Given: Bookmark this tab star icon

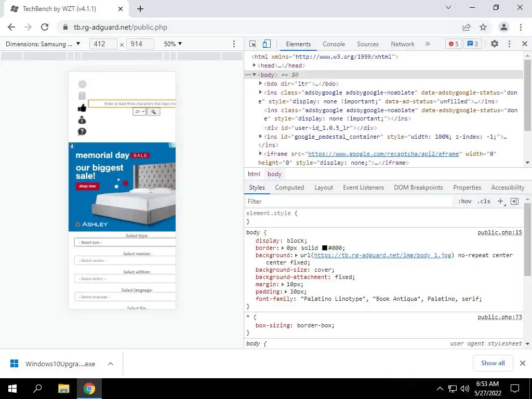Looking at the screenshot, I should coord(483,27).
